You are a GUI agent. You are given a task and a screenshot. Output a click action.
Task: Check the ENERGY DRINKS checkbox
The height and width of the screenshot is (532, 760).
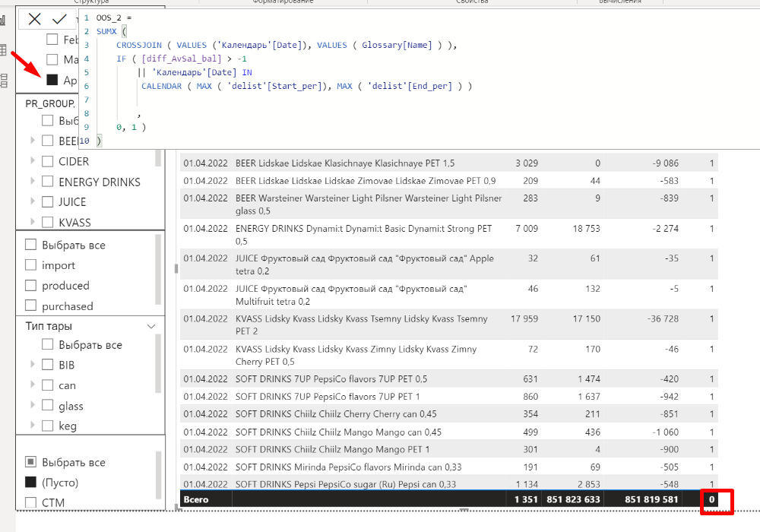click(x=47, y=181)
